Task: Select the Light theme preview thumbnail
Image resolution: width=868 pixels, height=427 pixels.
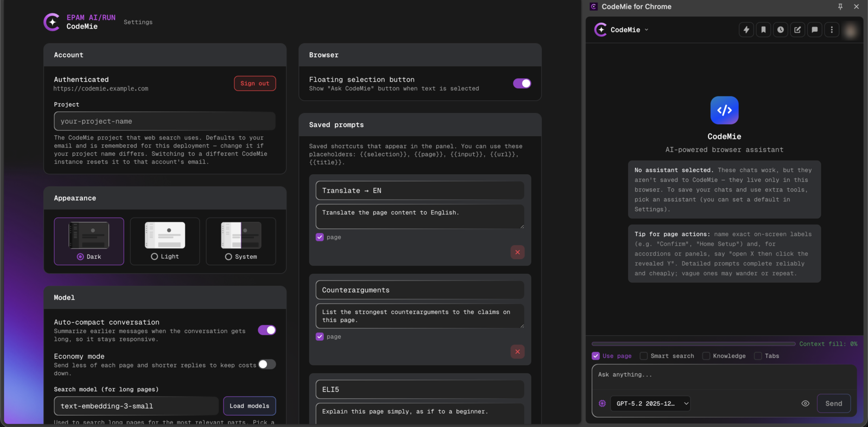Action: click(165, 235)
